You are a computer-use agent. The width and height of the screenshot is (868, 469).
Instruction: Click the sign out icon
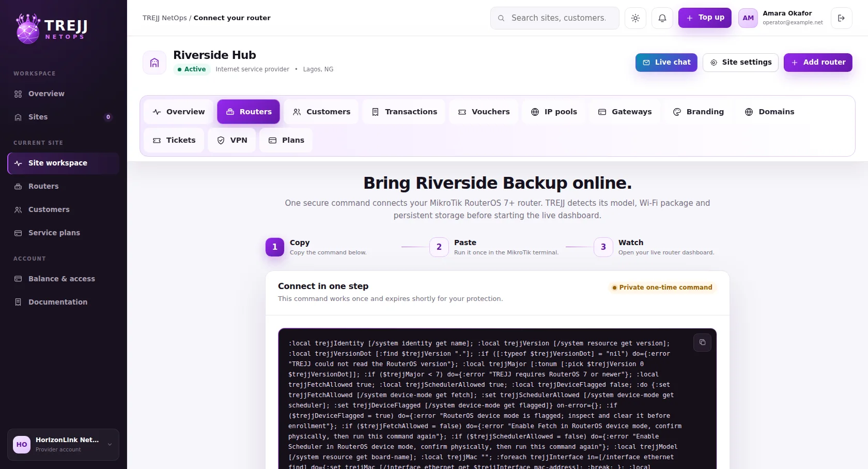coord(842,18)
